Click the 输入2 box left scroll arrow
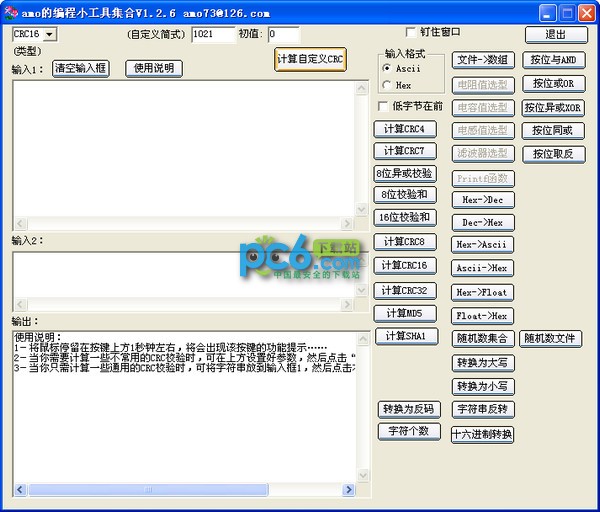The image size is (600, 512). (x=21, y=305)
